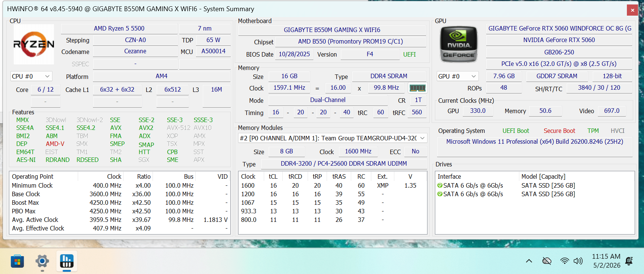Viewport: 644px width, 274px height.
Task: Click BIOS version F4
Action: point(370,54)
